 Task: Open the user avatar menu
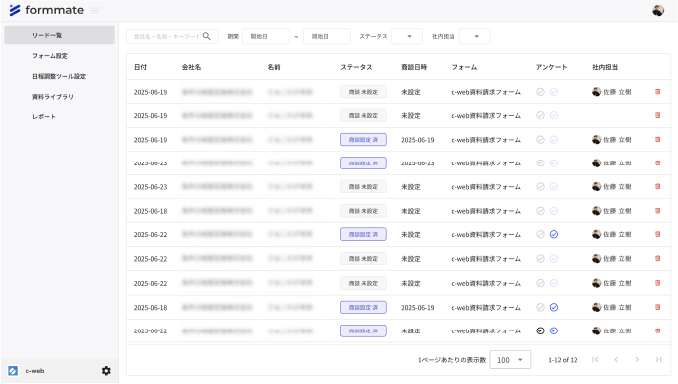pyautogui.click(x=658, y=10)
